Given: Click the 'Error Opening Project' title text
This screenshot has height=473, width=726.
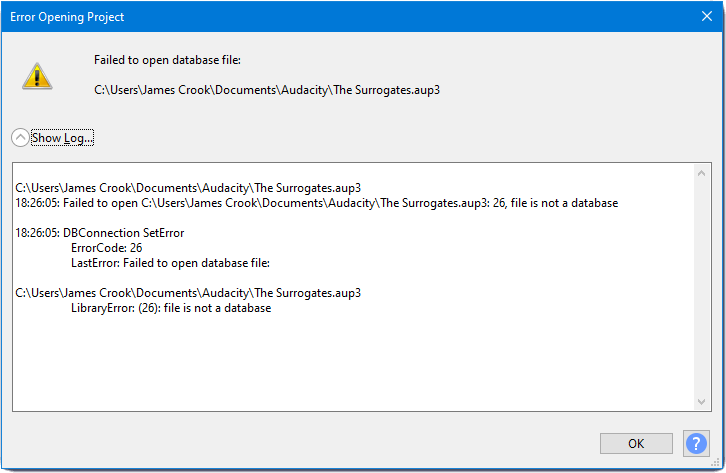Looking at the screenshot, I should click(x=67, y=17).
